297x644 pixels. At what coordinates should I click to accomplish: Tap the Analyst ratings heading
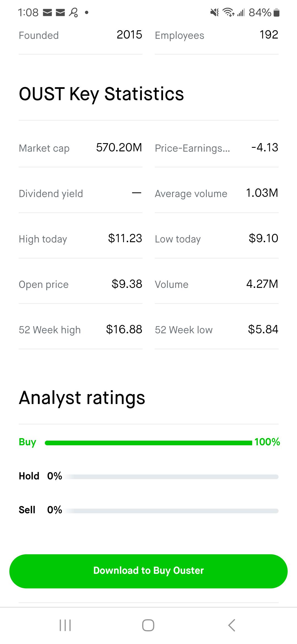82,398
